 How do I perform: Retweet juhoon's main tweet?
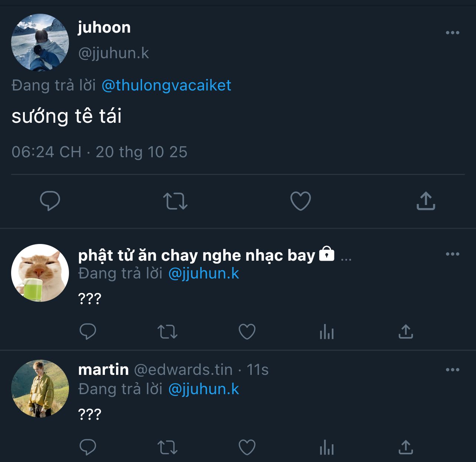175,201
